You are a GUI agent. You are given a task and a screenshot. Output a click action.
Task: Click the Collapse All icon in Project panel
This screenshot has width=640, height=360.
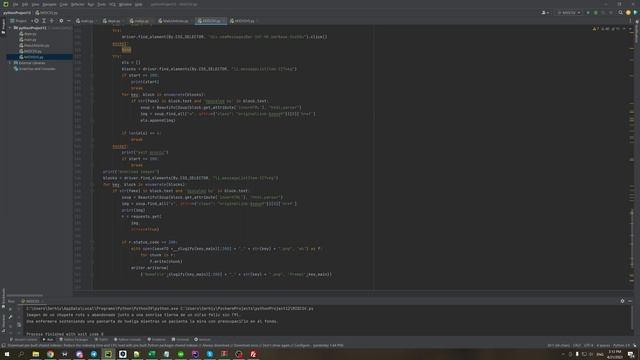point(52,21)
